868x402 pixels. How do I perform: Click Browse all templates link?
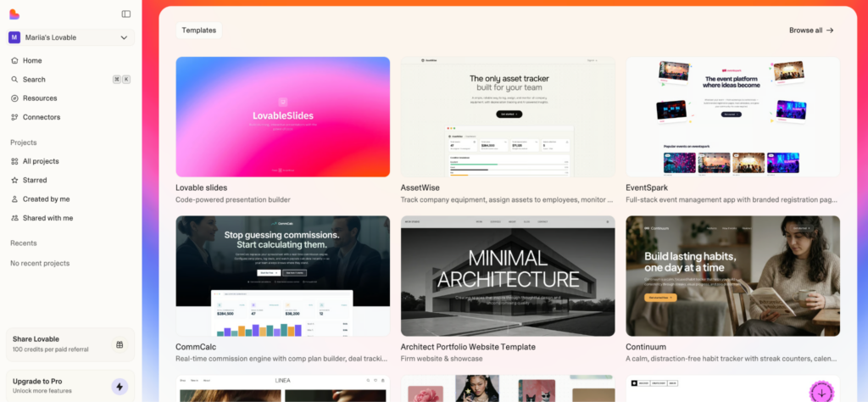(811, 31)
